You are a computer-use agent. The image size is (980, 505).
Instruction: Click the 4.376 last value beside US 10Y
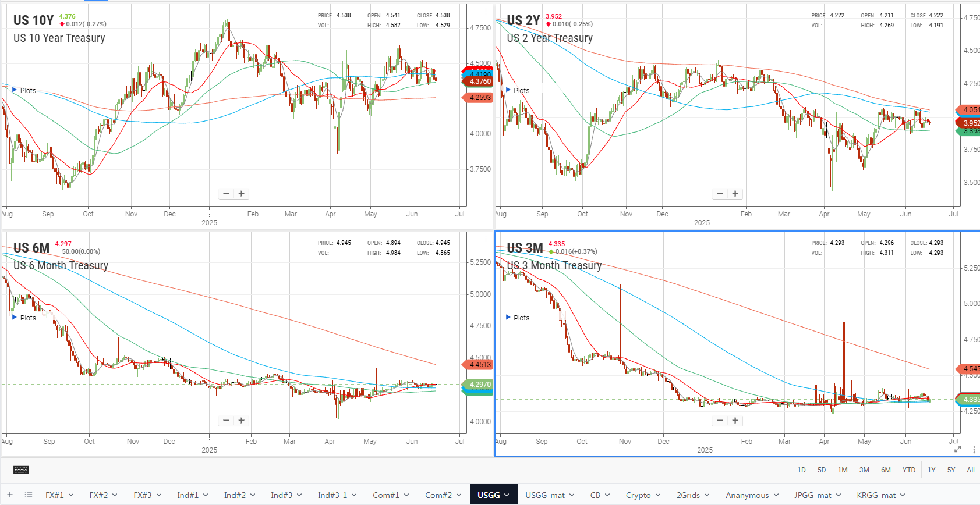[x=68, y=16]
